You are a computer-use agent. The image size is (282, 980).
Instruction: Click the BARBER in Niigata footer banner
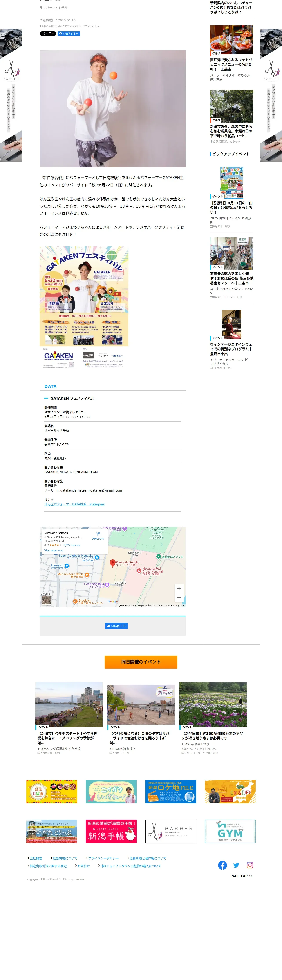pos(170,831)
